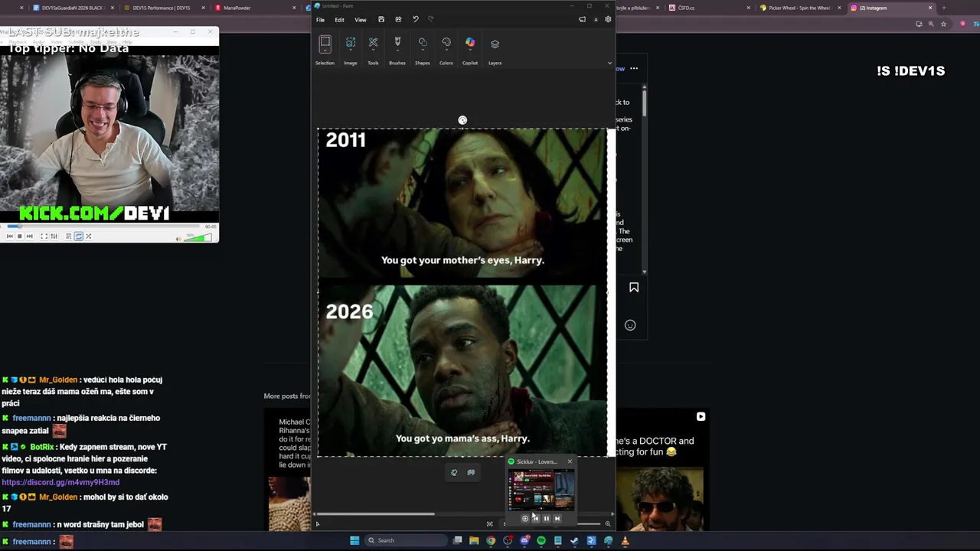Open VLC extended settings icon

[x=54, y=236]
